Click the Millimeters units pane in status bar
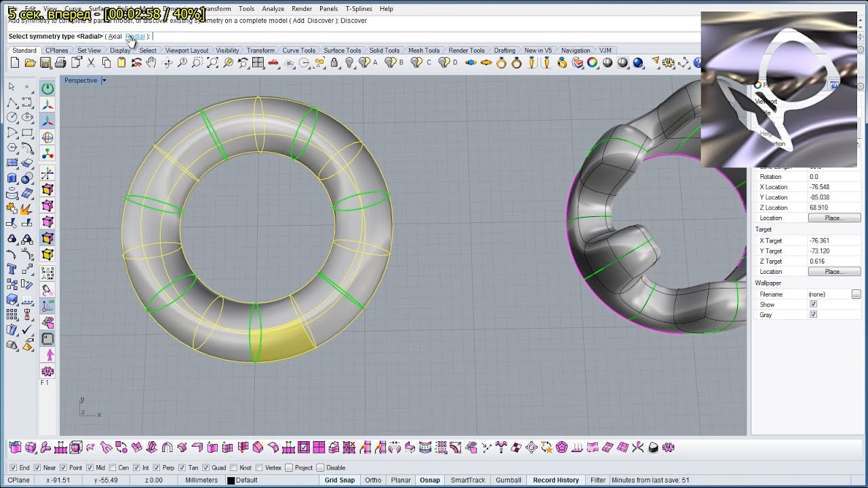This screenshot has height=488, width=868. (201, 480)
